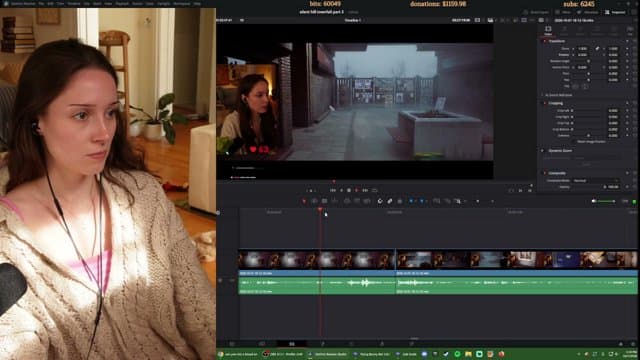Click the Zoom X value field

(x=582, y=48)
